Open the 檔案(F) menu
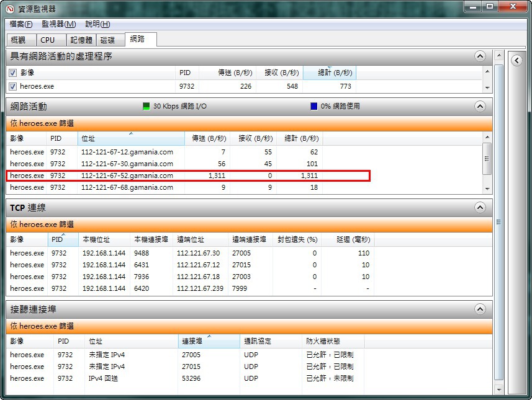The height and width of the screenshot is (400, 532). pos(21,24)
